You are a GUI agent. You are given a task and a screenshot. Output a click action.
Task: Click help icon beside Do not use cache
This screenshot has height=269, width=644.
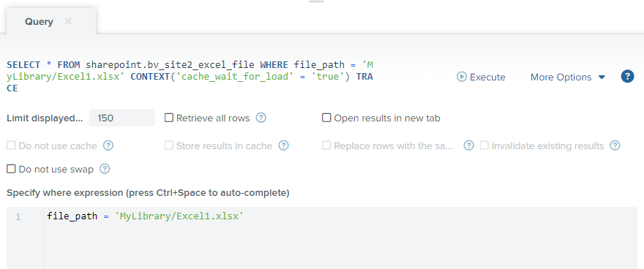[x=108, y=145]
